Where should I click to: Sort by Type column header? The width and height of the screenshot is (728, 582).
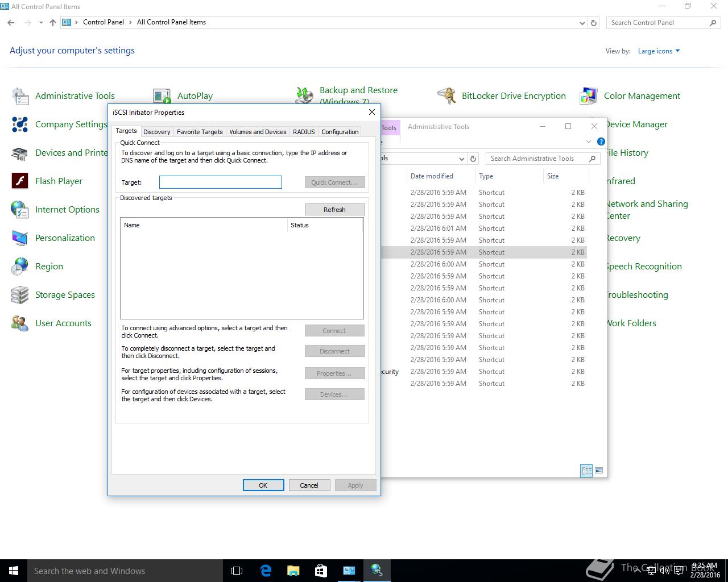click(x=509, y=176)
